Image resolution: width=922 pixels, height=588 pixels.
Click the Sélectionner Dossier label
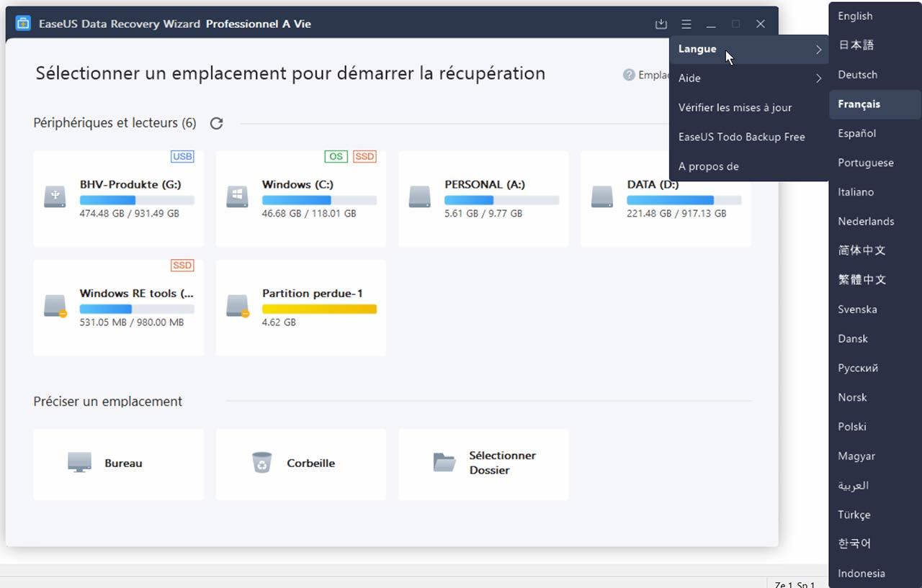(x=502, y=463)
